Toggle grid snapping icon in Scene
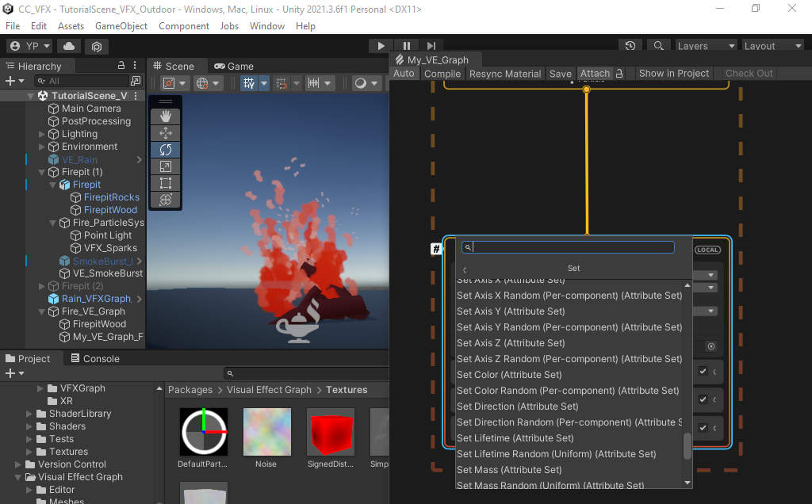Image resolution: width=812 pixels, height=504 pixels. (282, 82)
